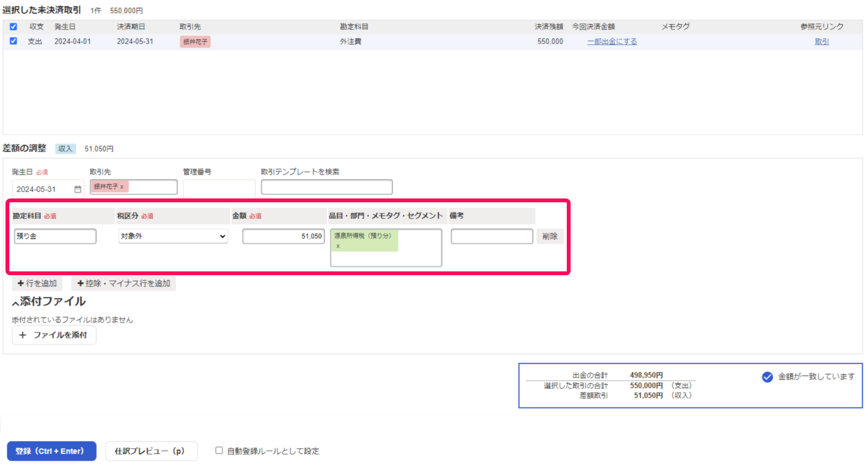The height and width of the screenshot is (466, 868).
Task: Click the 選択した取引の合計 550,000円 value
Action: click(646, 385)
